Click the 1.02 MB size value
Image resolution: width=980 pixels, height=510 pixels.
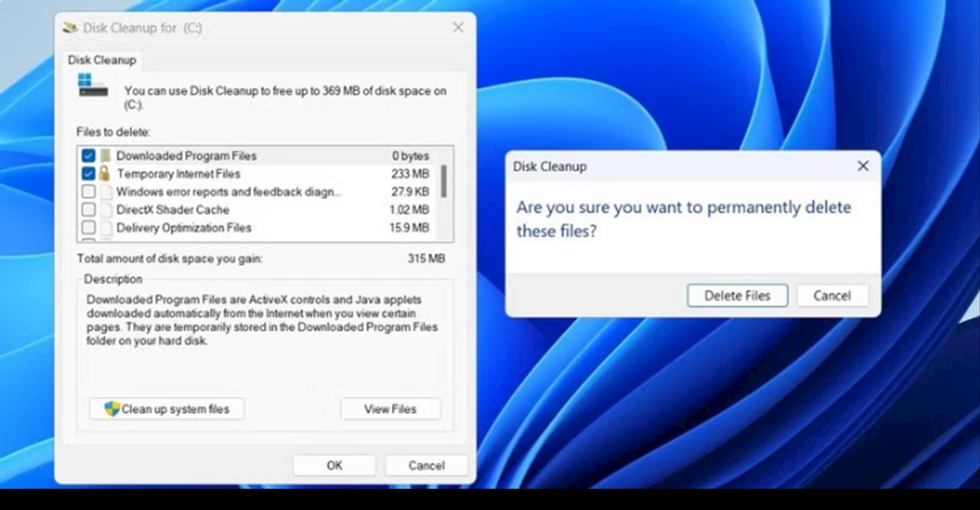coord(409,210)
